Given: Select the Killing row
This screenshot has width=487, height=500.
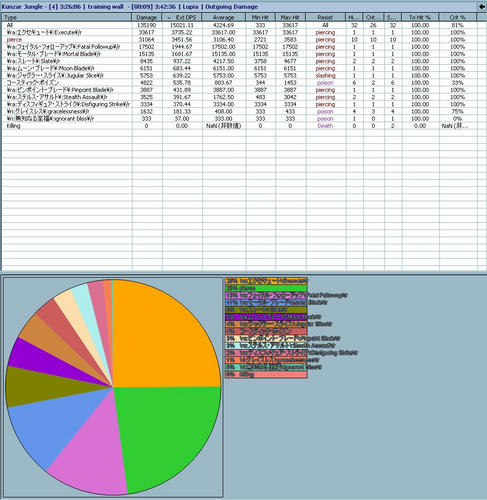Looking at the screenshot, I should point(239,126).
